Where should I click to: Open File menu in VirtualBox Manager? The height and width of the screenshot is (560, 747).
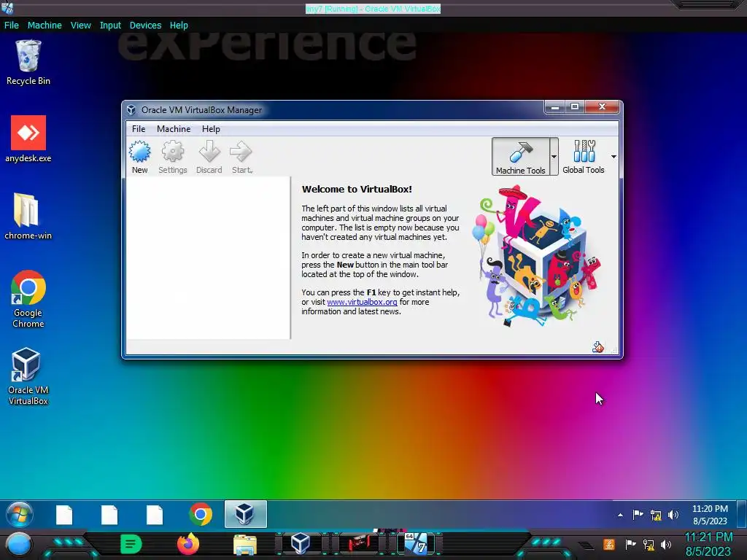coord(139,129)
